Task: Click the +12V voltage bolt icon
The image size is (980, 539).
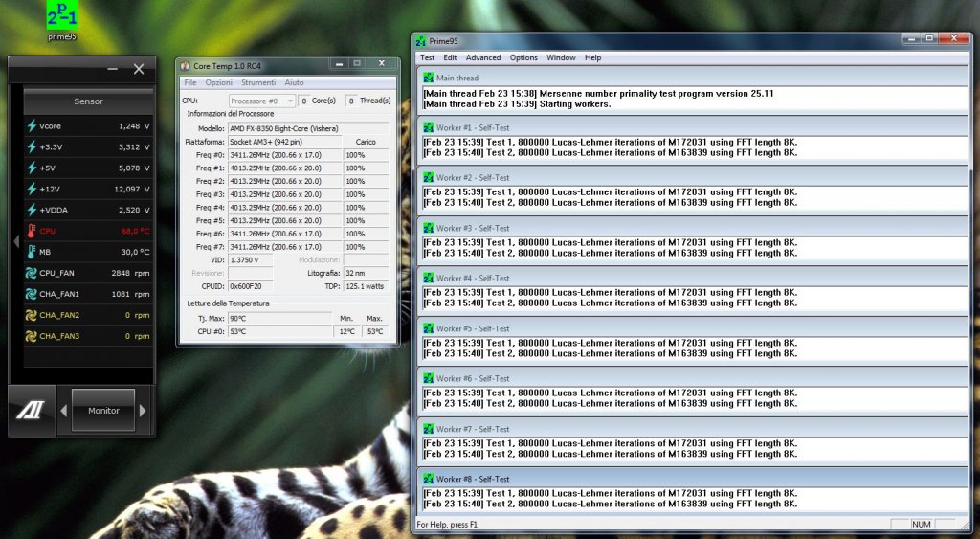Action: [32, 189]
